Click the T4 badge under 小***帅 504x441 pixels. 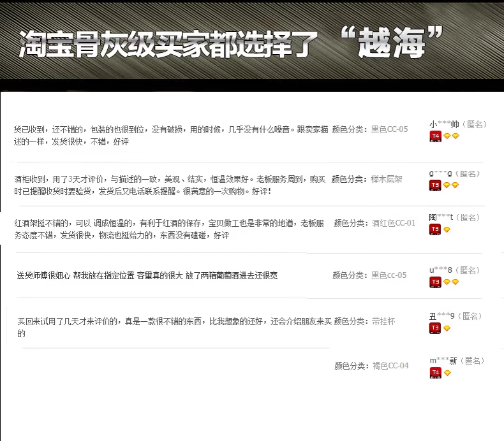point(435,136)
